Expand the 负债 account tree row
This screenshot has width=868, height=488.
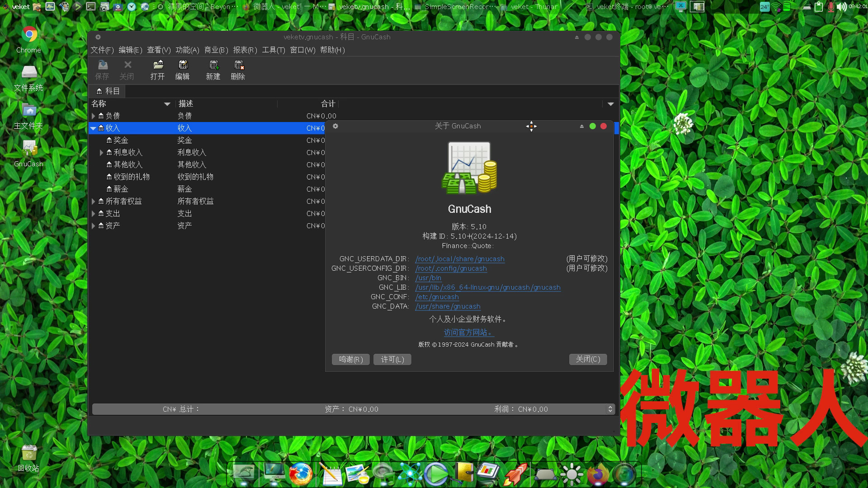pyautogui.click(x=94, y=116)
